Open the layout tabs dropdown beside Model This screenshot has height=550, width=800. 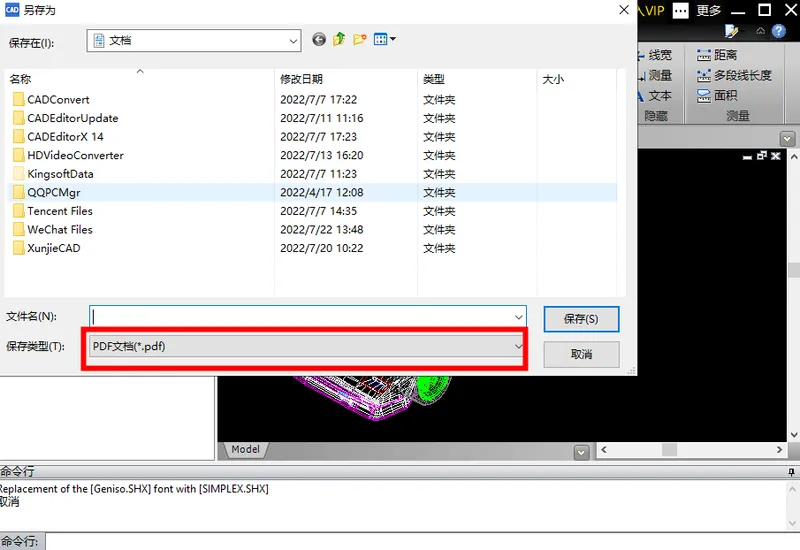[581, 453]
